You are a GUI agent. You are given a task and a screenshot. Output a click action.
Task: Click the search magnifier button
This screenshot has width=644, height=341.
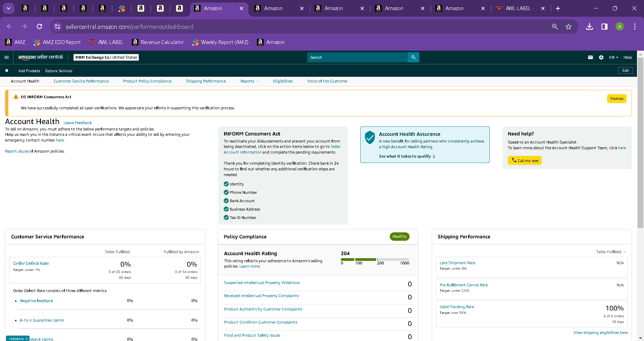(x=413, y=57)
